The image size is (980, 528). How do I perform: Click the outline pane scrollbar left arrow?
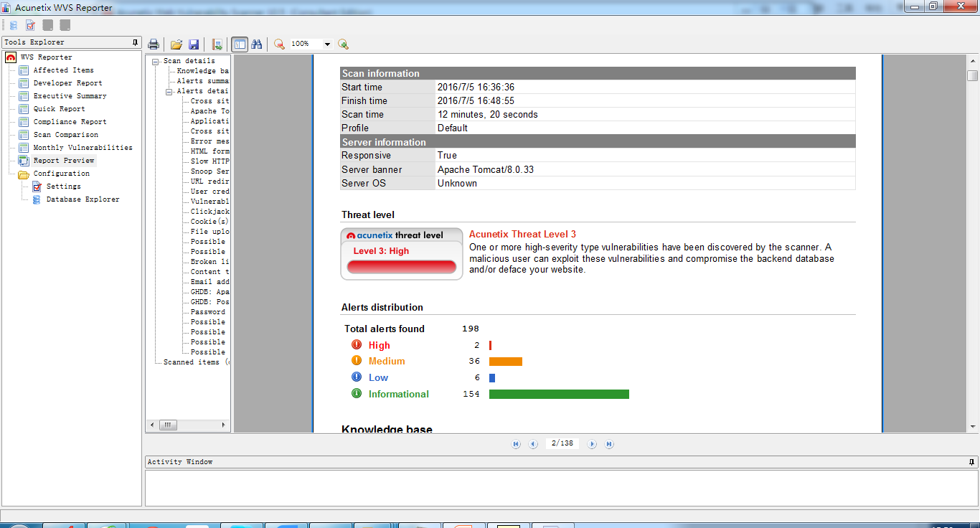coord(152,425)
